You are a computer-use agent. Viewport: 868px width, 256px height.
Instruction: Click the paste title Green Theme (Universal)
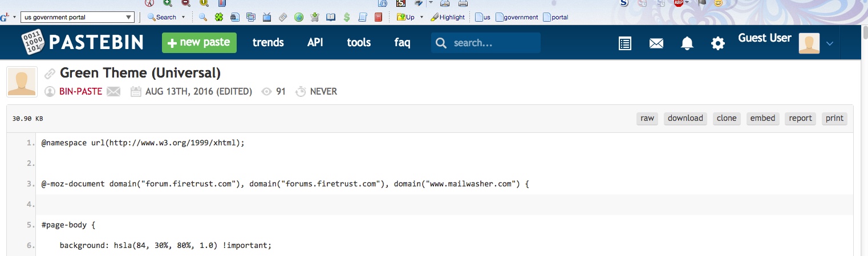click(140, 73)
